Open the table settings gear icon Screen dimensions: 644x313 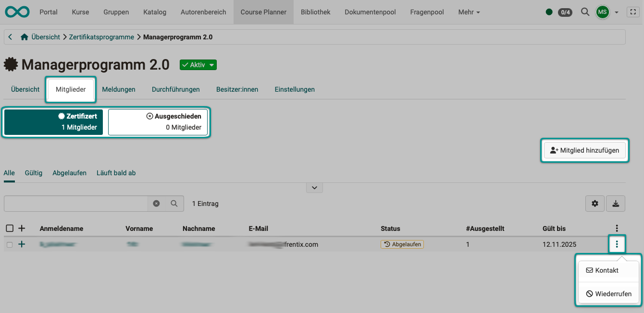(x=595, y=204)
